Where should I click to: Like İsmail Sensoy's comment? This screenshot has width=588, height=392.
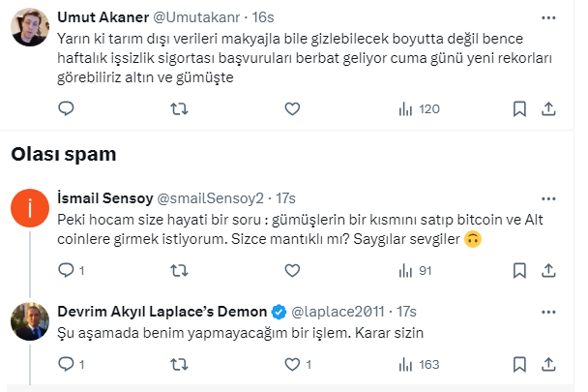(292, 270)
